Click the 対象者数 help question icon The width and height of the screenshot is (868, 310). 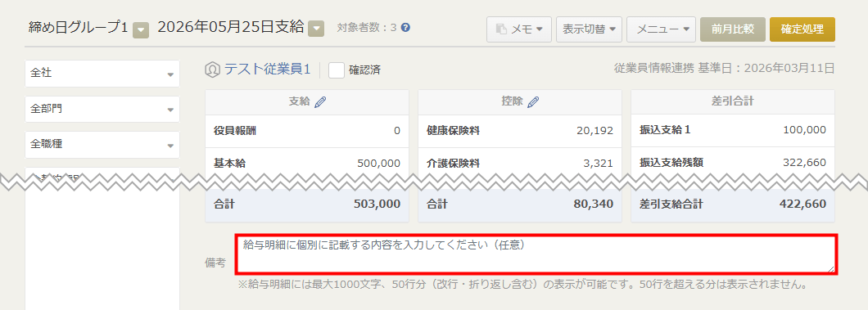[406, 27]
